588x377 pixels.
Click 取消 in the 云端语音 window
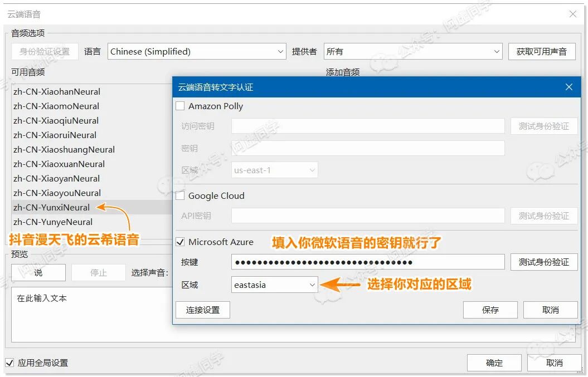(x=554, y=363)
